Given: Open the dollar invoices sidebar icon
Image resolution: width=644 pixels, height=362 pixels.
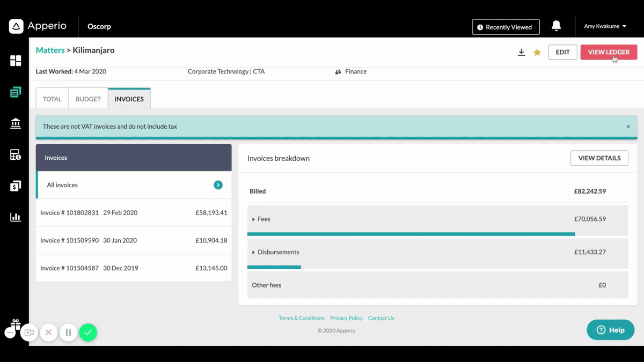Looking at the screenshot, I should [16, 186].
